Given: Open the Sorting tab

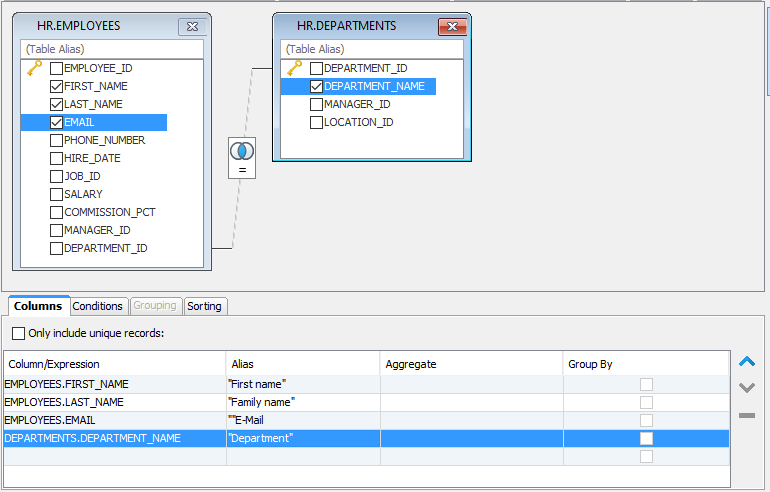Looking at the screenshot, I should [205, 306].
